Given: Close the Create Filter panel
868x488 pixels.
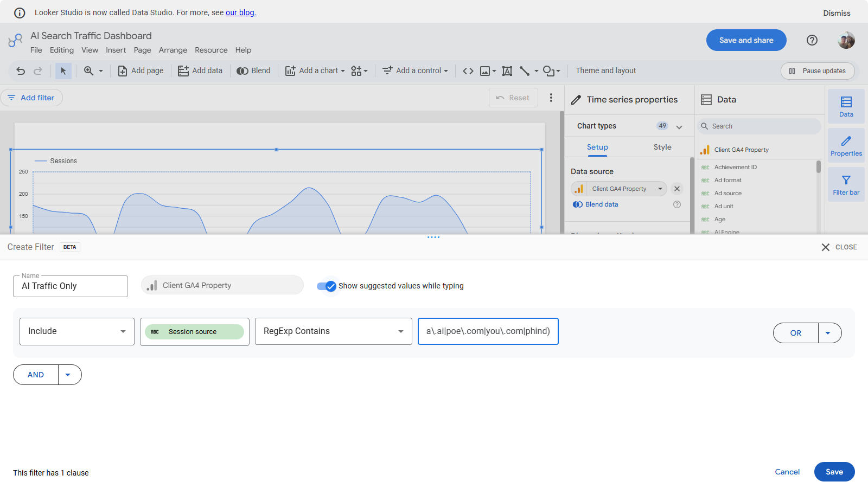Looking at the screenshot, I should point(839,247).
